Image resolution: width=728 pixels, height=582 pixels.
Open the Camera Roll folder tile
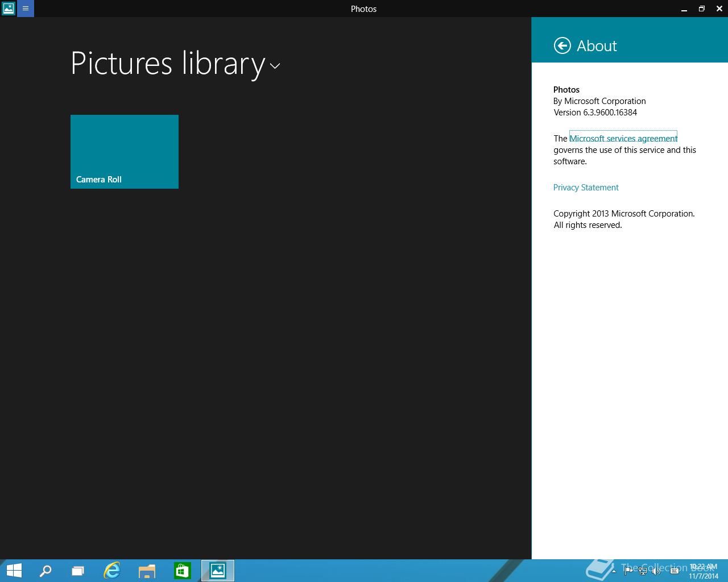[x=125, y=152]
